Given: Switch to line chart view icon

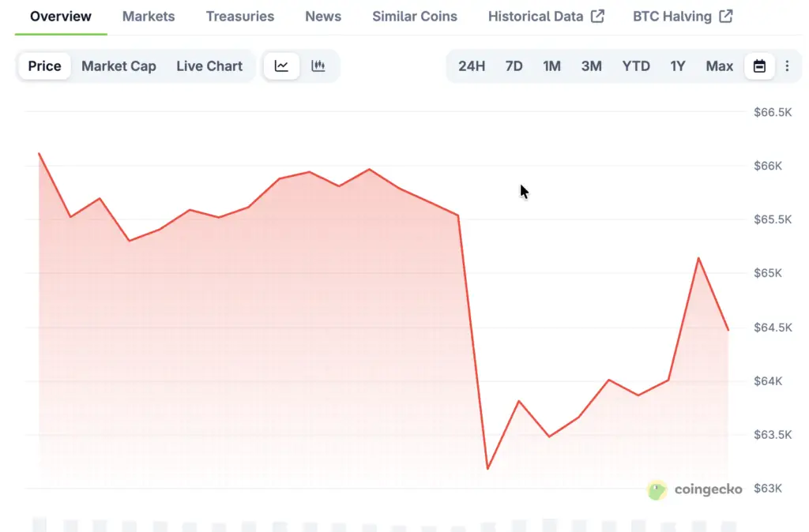Looking at the screenshot, I should [281, 66].
